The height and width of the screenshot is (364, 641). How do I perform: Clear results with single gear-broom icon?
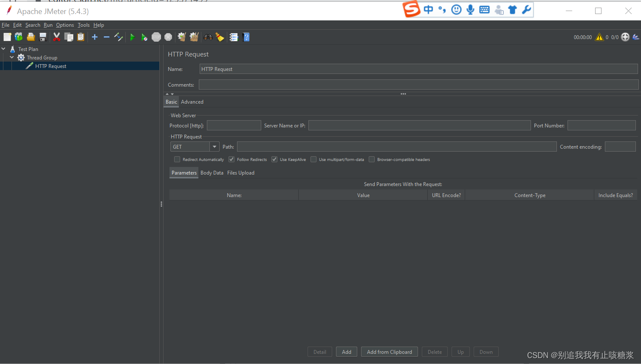(x=182, y=37)
